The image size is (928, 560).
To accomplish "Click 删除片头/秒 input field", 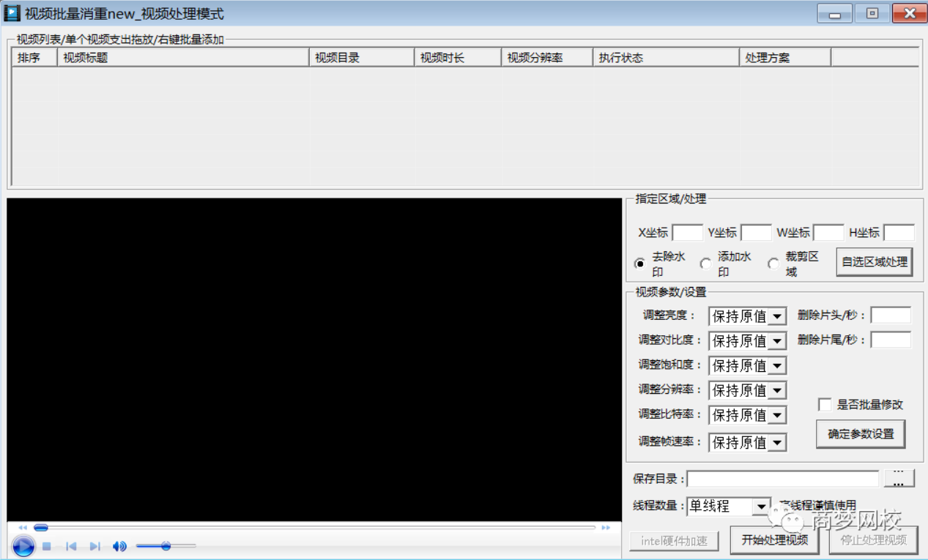I will (x=891, y=316).
